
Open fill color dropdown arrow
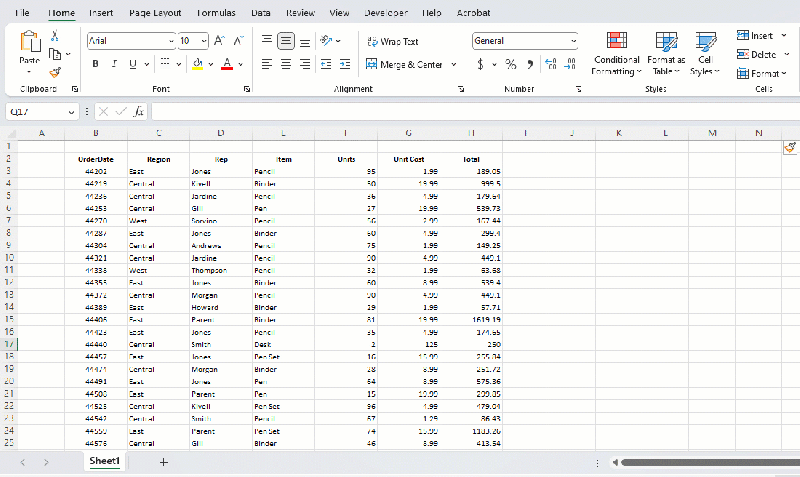(210, 64)
